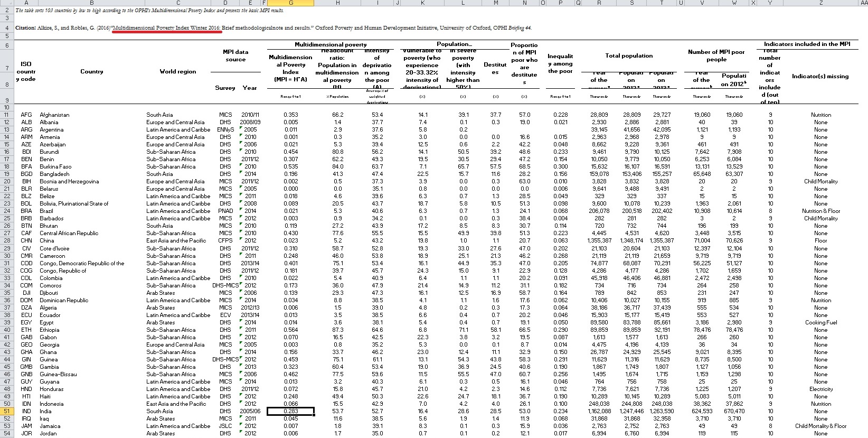Click Brazil's population value 206,078
Image resolution: width=868 pixels, height=438 pixels.
click(599, 211)
